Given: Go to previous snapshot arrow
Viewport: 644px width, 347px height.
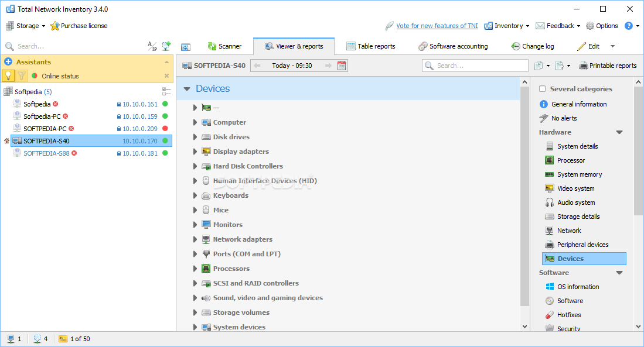Looking at the screenshot, I should 257,66.
